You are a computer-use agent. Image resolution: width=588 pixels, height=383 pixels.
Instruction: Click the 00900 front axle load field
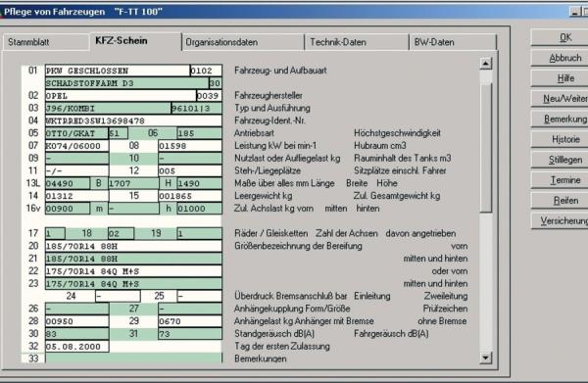68,209
